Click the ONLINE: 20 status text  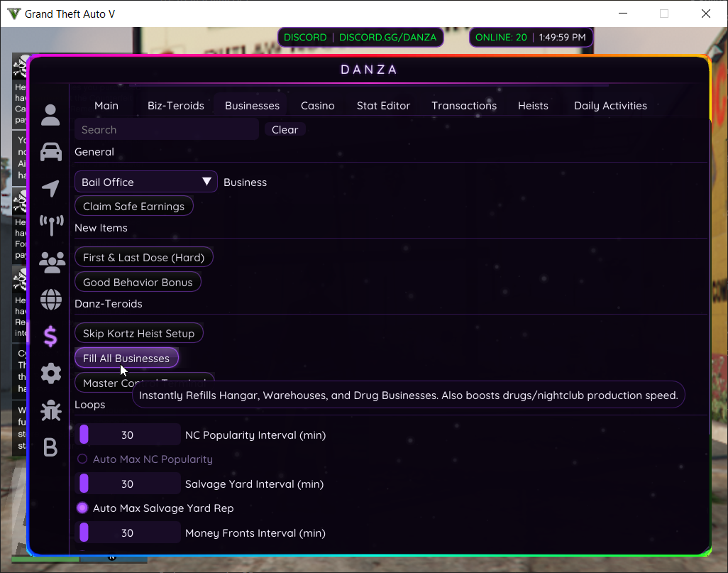[501, 37]
